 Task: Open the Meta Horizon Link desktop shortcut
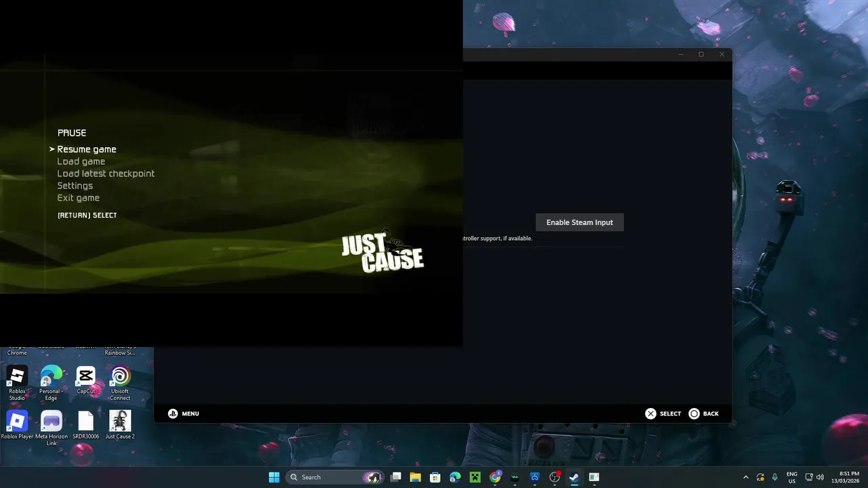click(51, 428)
